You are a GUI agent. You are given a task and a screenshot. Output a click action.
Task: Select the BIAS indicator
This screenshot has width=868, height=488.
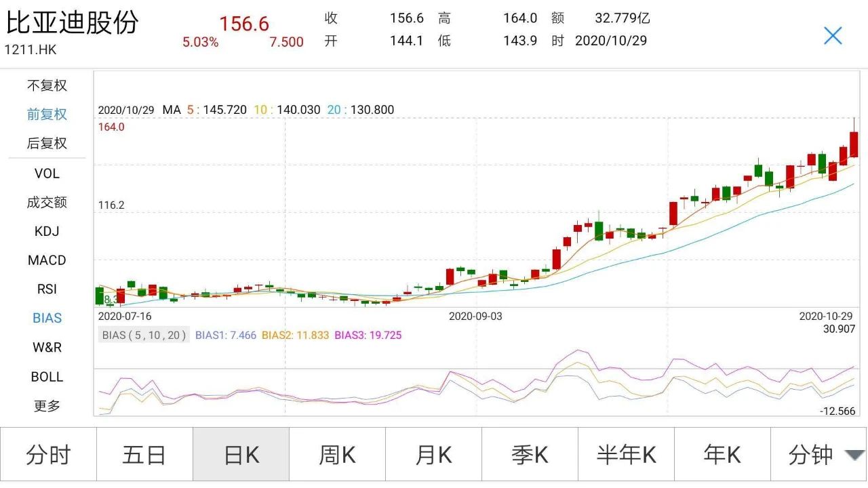coord(47,318)
